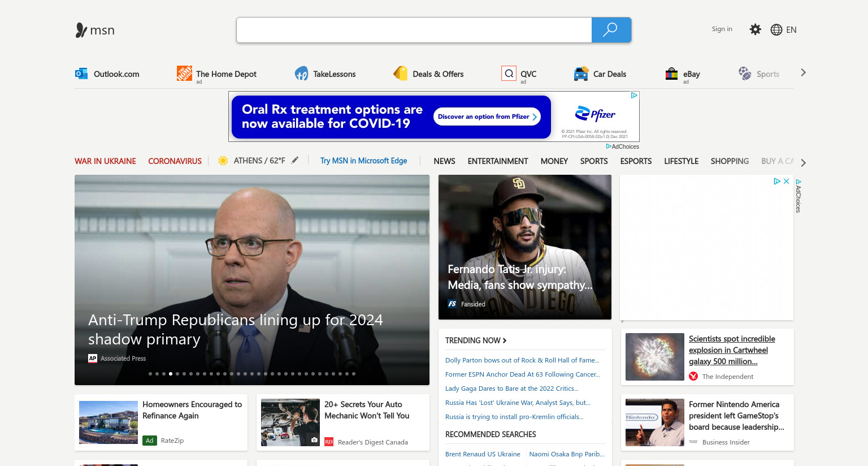Click Discover an option from Pfizer button
The width and height of the screenshot is (868, 466).
pyautogui.click(x=487, y=116)
